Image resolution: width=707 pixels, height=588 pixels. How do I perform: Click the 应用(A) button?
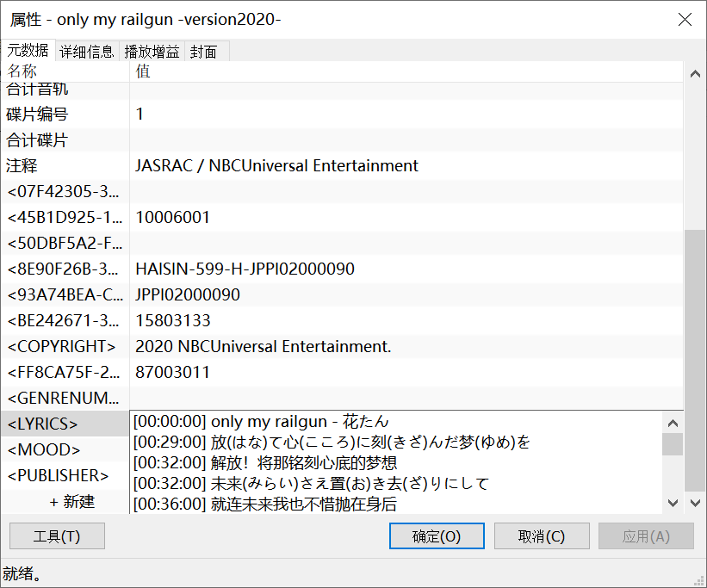[646, 536]
